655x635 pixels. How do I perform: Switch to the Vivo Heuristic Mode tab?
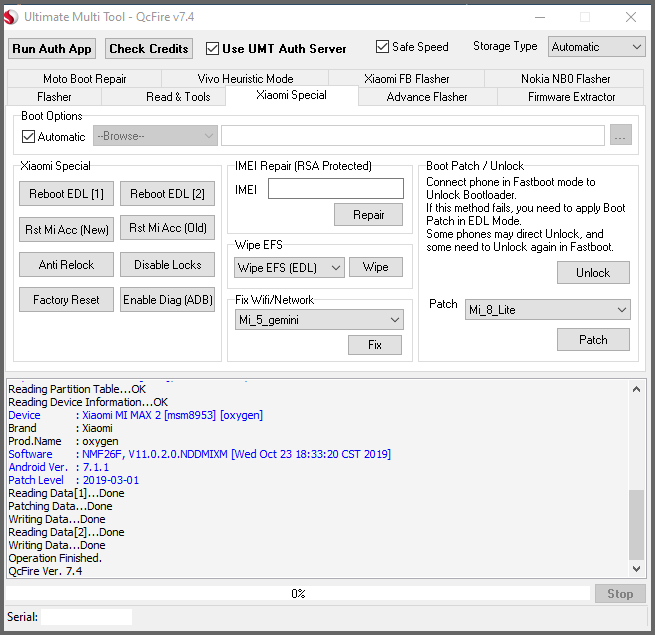coord(245,79)
